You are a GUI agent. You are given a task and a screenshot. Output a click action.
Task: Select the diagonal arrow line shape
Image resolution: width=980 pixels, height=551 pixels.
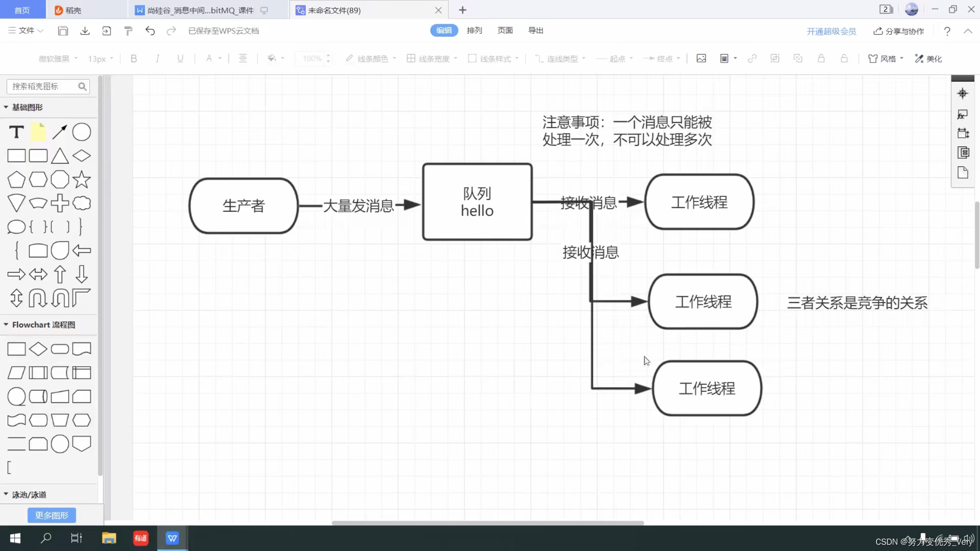(x=59, y=132)
